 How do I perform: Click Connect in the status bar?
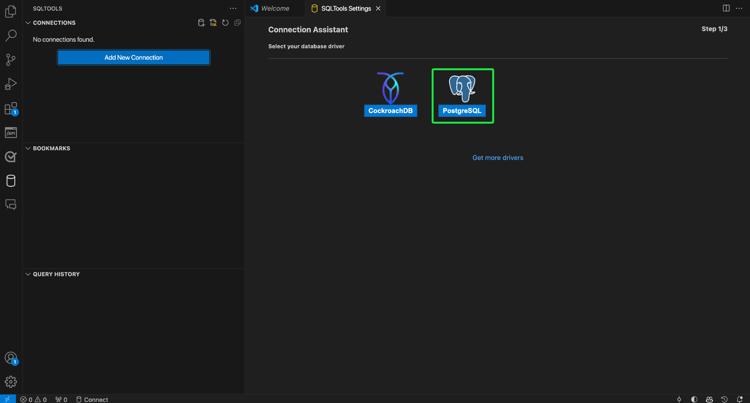92,399
